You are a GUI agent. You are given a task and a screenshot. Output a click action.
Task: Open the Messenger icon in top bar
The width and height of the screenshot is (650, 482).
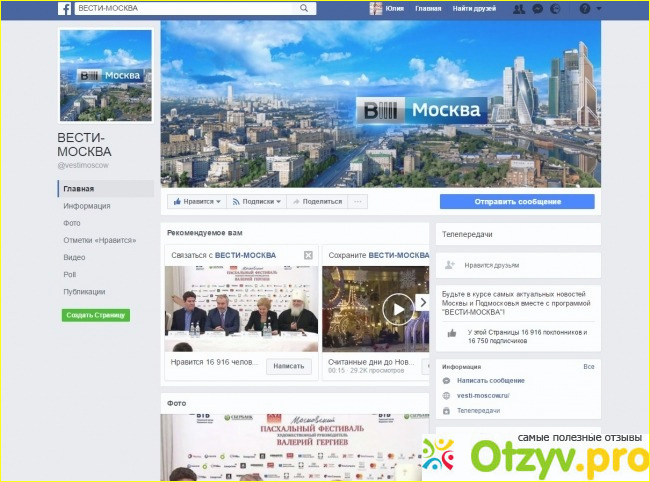pyautogui.click(x=538, y=8)
